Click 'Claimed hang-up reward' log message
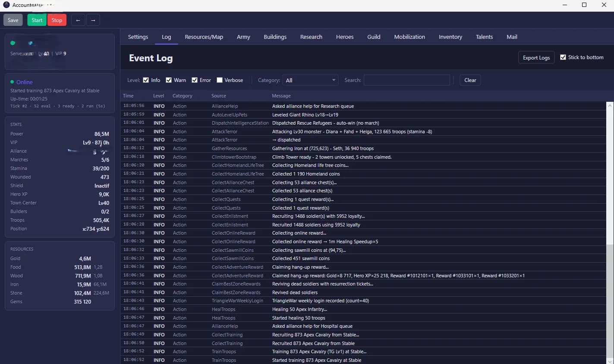 pyautogui.click(x=398, y=276)
